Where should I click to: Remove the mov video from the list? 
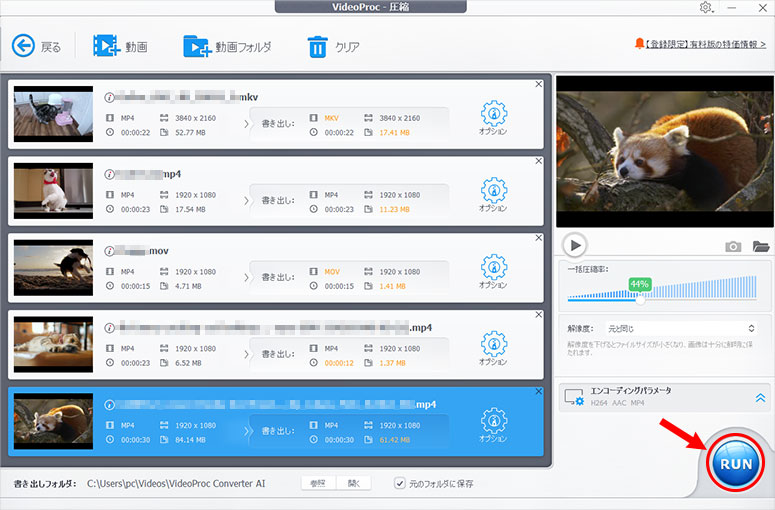click(539, 238)
